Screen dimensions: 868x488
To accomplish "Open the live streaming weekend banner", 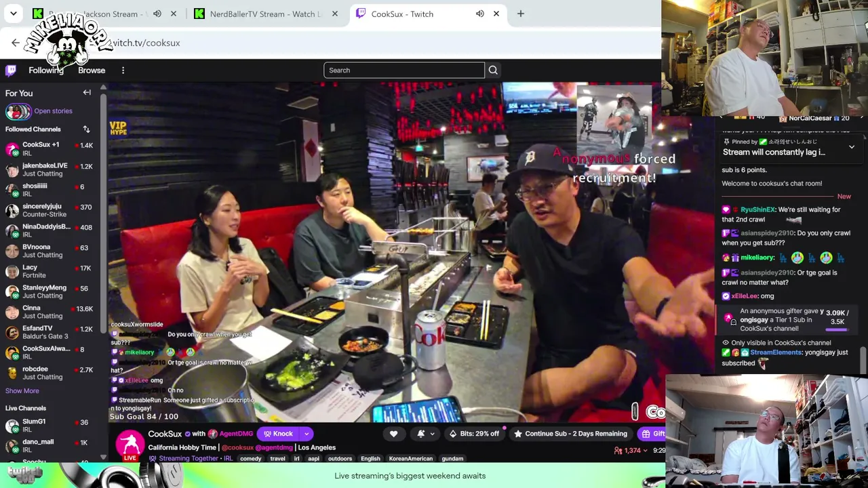I will coord(410,476).
